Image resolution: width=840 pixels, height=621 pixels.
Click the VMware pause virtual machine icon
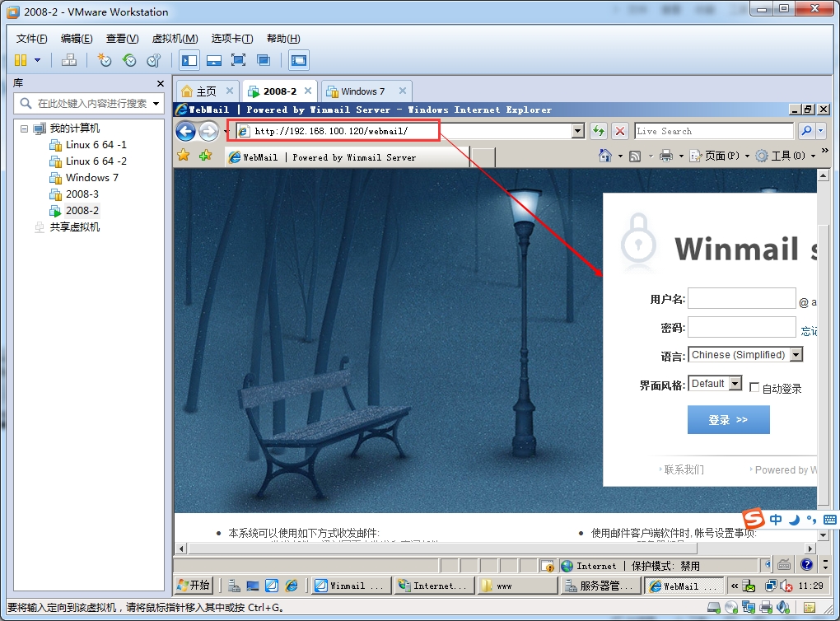coord(21,60)
